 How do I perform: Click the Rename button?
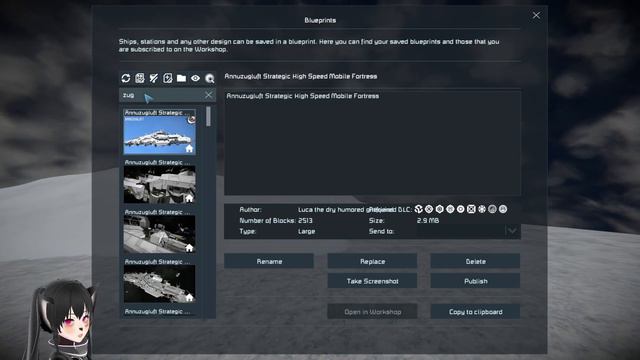(x=269, y=261)
